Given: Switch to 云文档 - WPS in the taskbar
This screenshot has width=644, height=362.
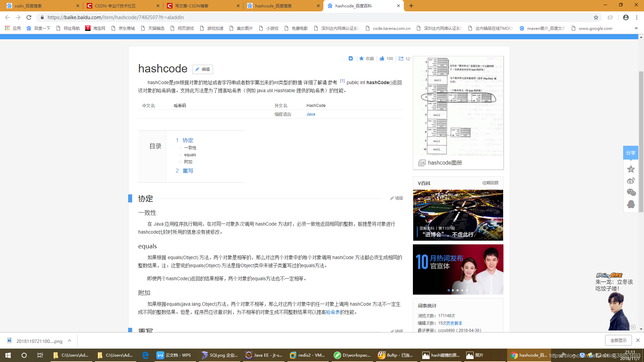Looking at the screenshot, I should [175, 355].
